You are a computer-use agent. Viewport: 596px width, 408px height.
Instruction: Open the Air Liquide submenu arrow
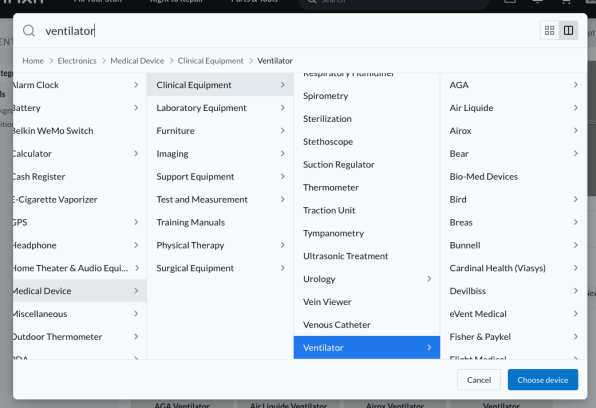575,108
